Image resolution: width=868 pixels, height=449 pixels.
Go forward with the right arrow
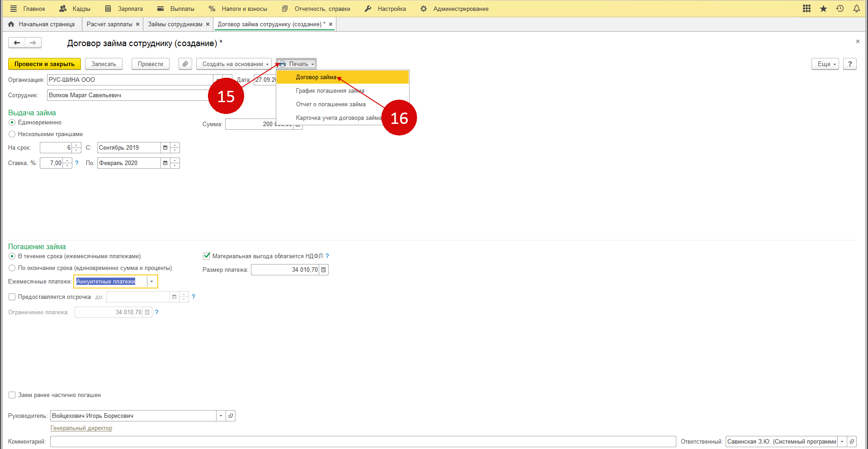tap(33, 43)
